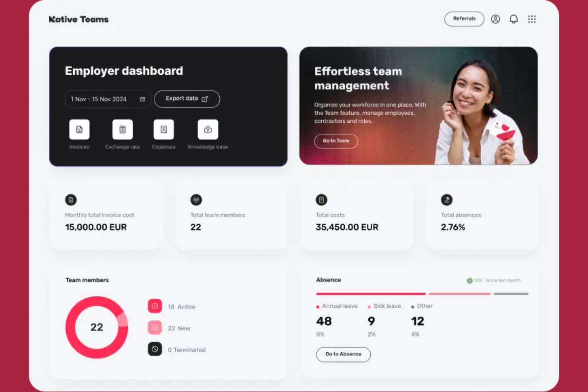The image size is (588, 392).
Task: Open the 1 Nov - 15 Nov date selector
Action: 103,99
